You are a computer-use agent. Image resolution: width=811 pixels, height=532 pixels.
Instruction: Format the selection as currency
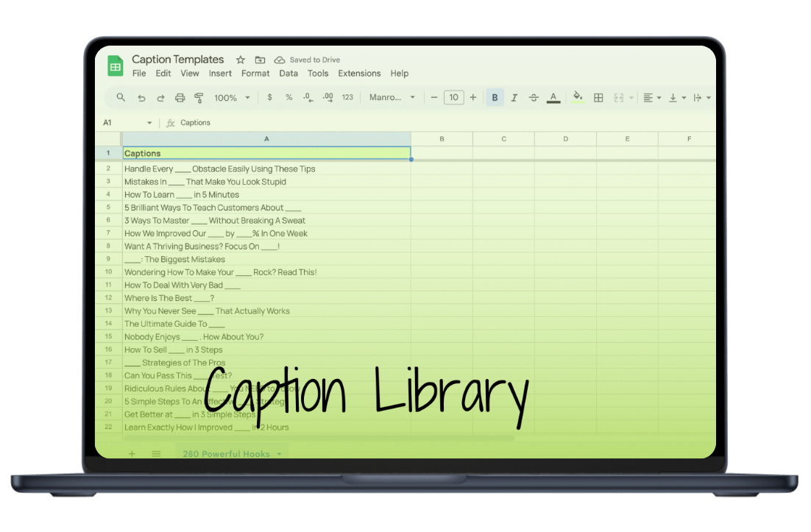[270, 98]
